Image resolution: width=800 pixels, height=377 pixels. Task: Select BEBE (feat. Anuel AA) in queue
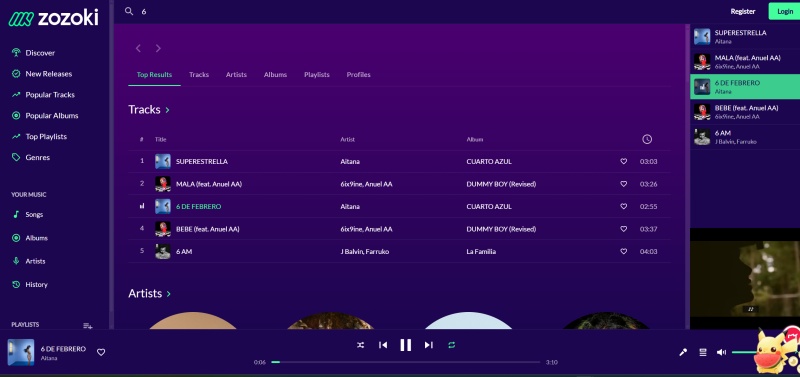coord(745,112)
